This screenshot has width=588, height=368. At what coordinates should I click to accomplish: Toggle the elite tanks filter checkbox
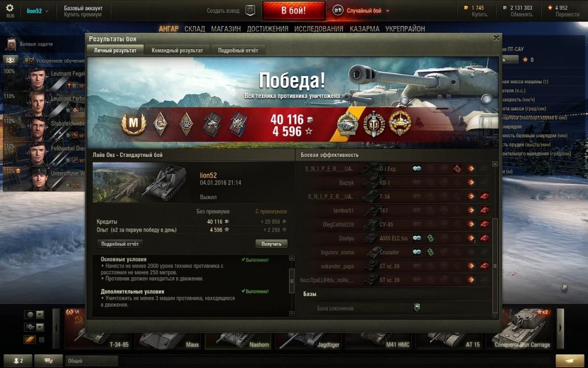point(42,339)
